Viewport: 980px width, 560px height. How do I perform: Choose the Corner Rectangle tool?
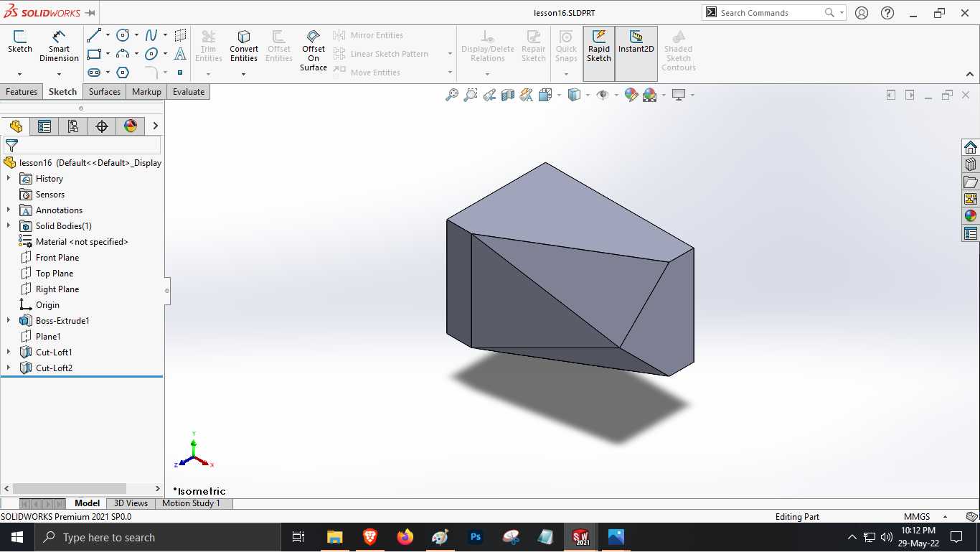94,54
